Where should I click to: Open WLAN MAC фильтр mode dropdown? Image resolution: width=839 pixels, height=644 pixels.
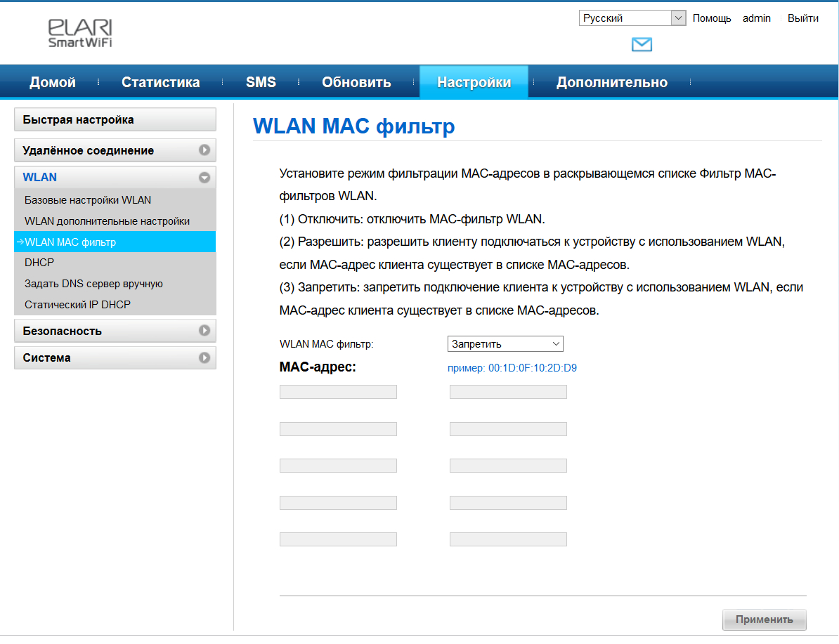(x=505, y=344)
